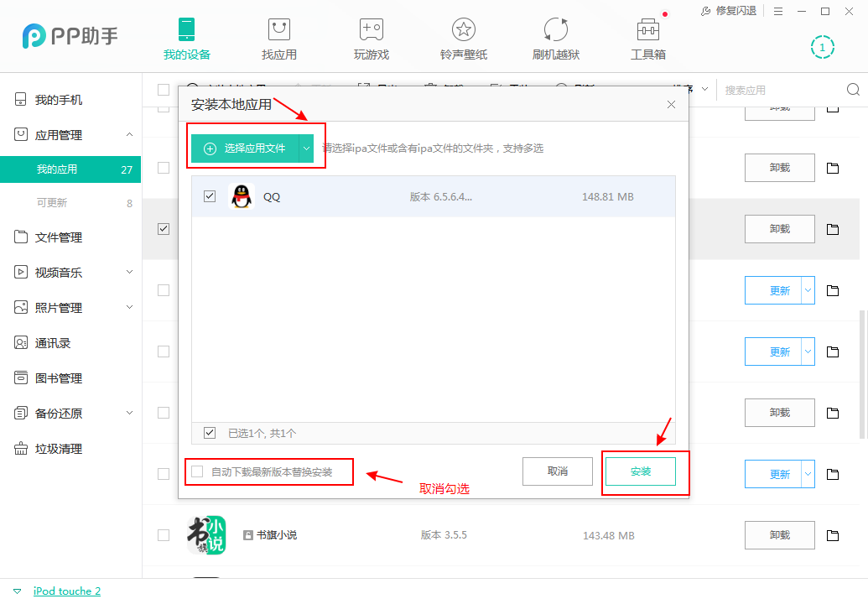
Task: Open the dropdown arrow on an 更新 button
Action: coord(808,289)
